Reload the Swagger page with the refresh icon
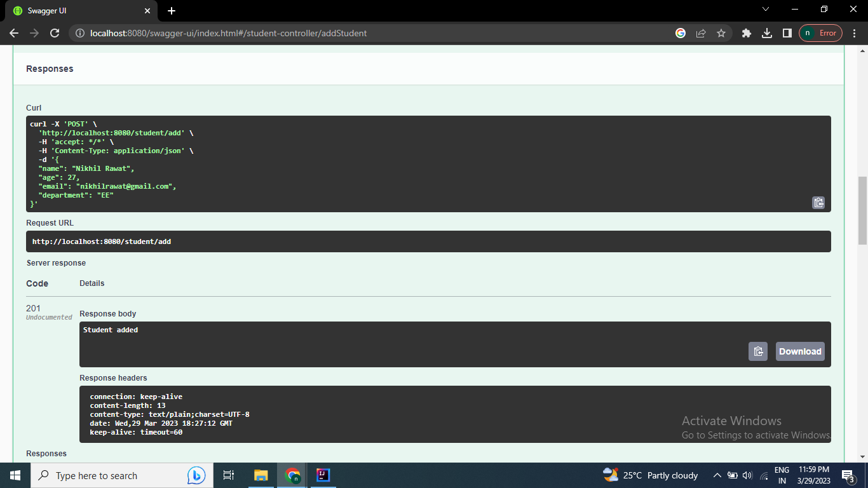868x488 pixels. 54,33
